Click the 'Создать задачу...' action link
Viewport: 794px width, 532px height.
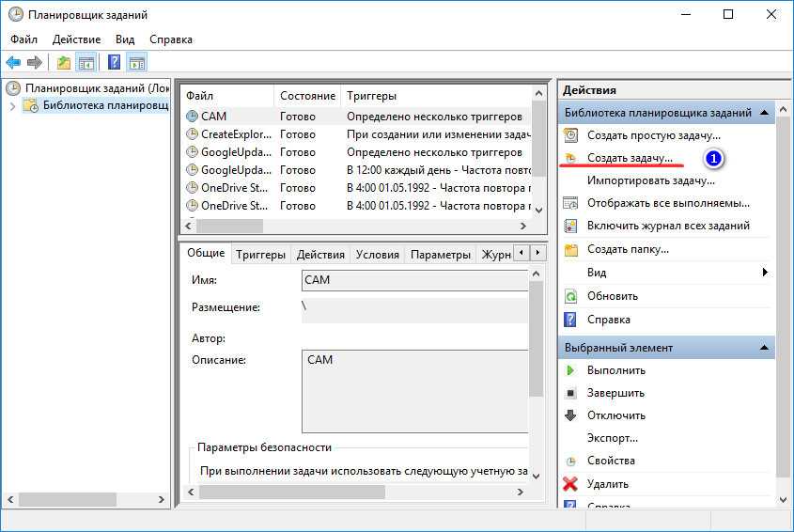[x=630, y=158]
